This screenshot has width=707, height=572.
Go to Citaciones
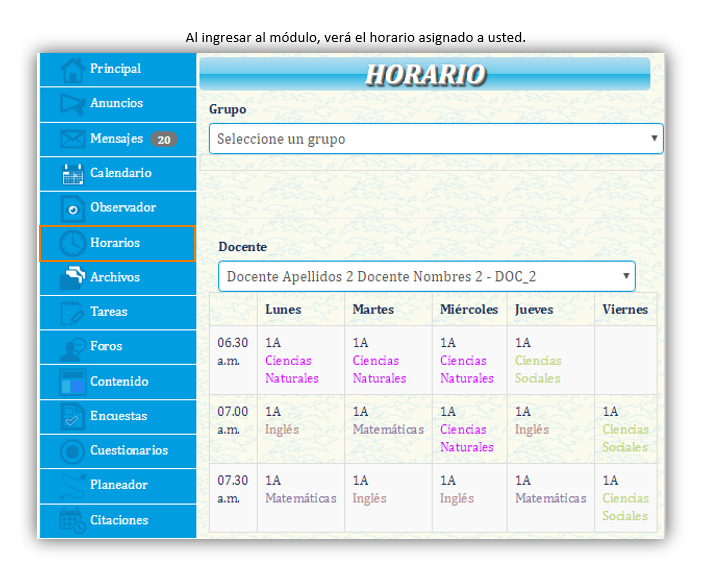coord(118,521)
